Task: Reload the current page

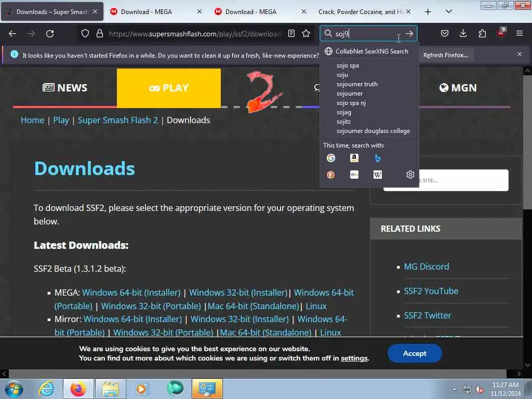Action: [x=50, y=34]
